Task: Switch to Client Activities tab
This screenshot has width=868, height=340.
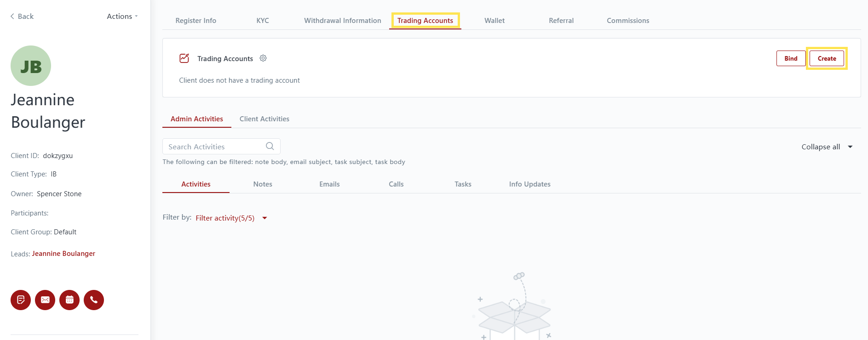Action: 264,119
